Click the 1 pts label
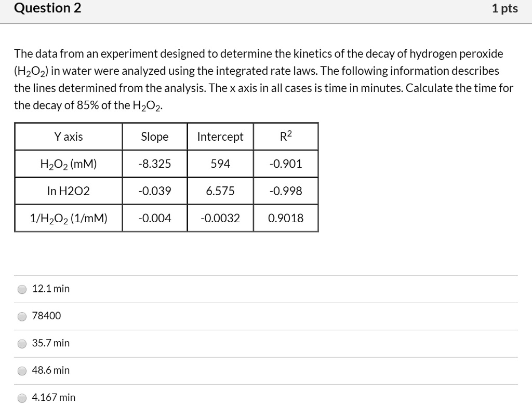Screen dimensions: 532x405 (504, 8)
